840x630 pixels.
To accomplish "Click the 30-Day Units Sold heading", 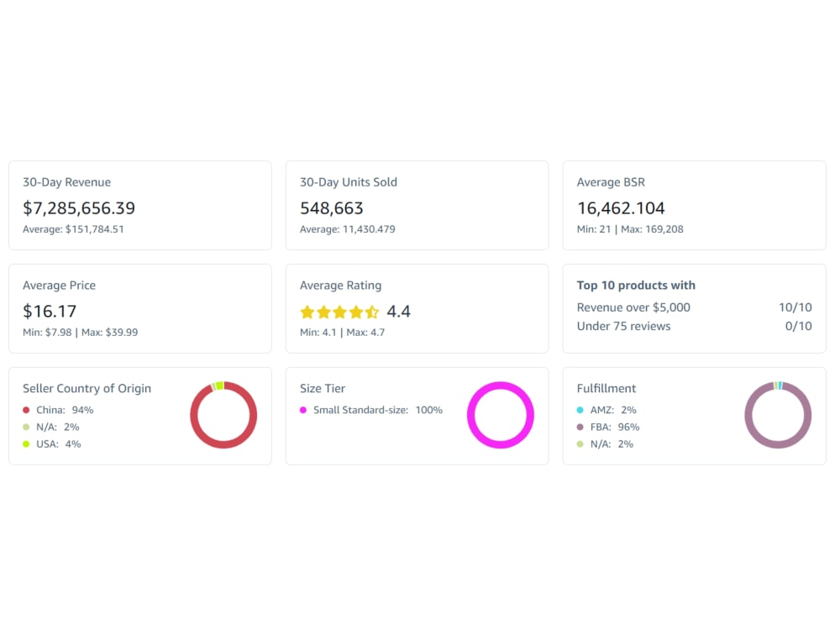I will (349, 182).
